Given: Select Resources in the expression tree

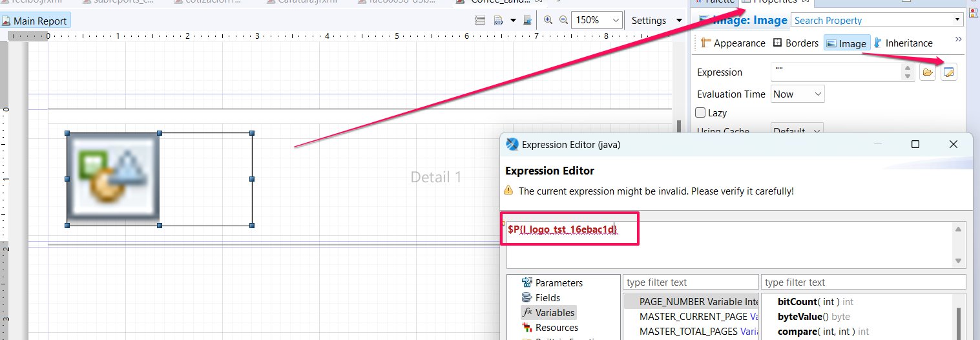Looking at the screenshot, I should pos(556,328).
